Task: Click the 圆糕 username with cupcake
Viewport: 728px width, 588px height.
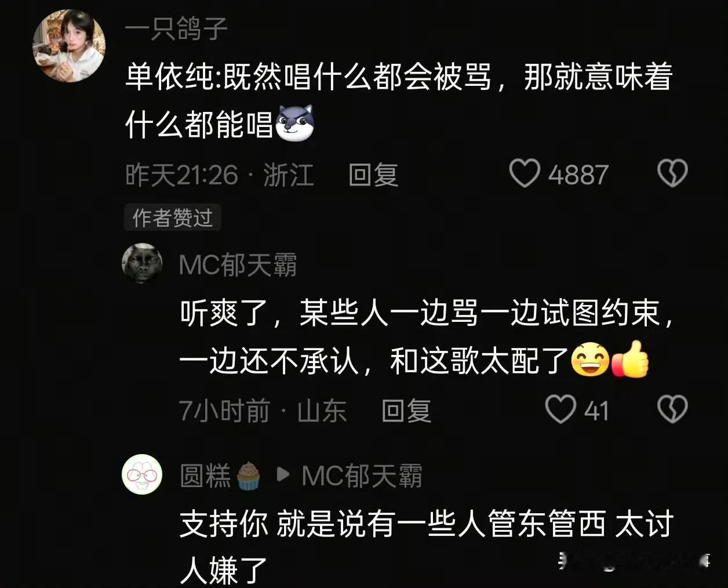Action: click(205, 476)
